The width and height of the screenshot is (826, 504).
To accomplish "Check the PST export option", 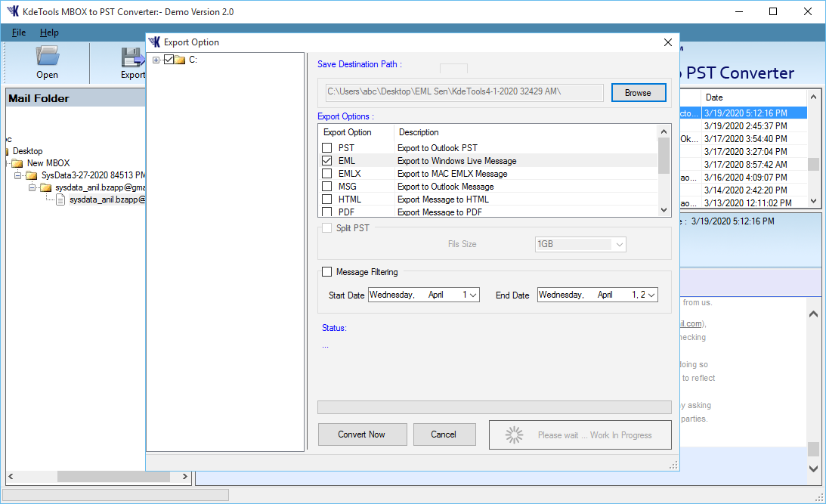I will [x=327, y=148].
